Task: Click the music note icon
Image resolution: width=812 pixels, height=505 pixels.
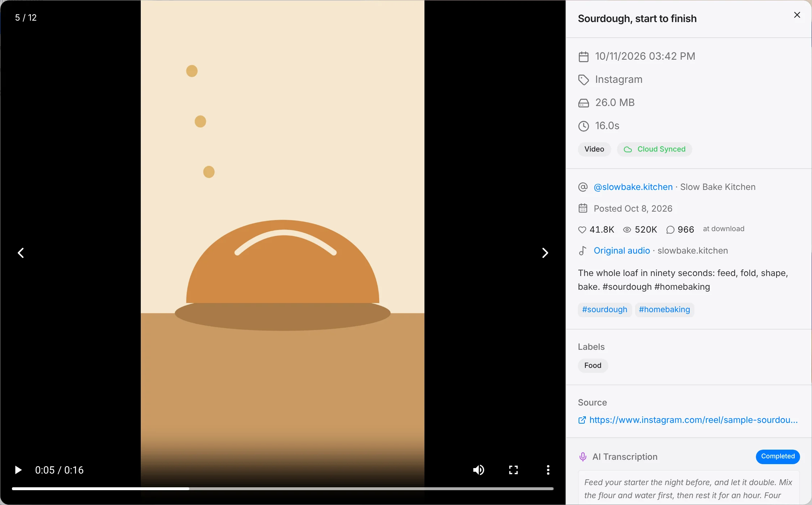Action: click(x=582, y=251)
